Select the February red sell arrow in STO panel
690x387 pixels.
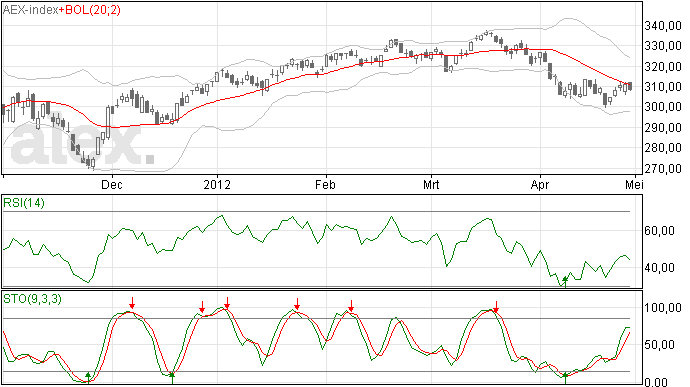[351, 306]
